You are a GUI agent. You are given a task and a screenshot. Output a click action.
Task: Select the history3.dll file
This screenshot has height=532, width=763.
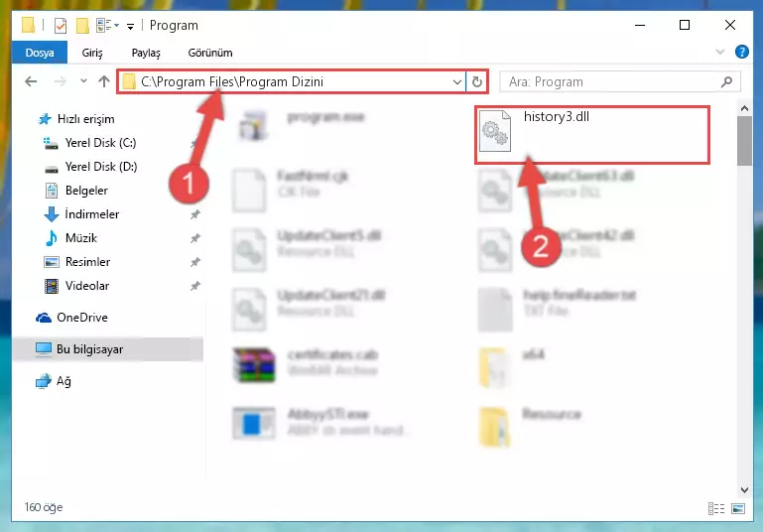coord(592,134)
